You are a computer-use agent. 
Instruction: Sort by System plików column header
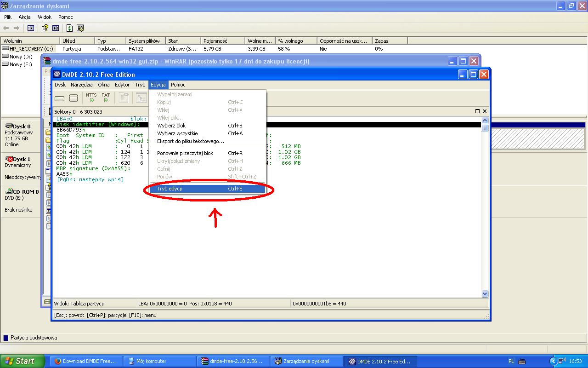(x=146, y=40)
